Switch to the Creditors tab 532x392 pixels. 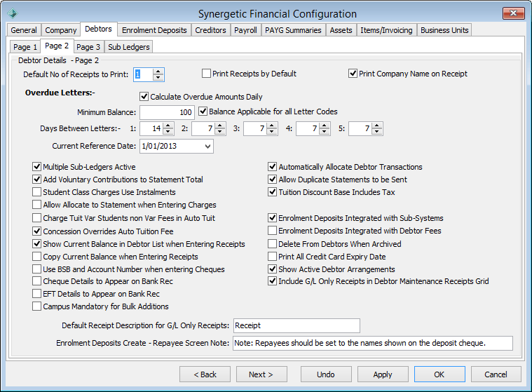click(210, 30)
